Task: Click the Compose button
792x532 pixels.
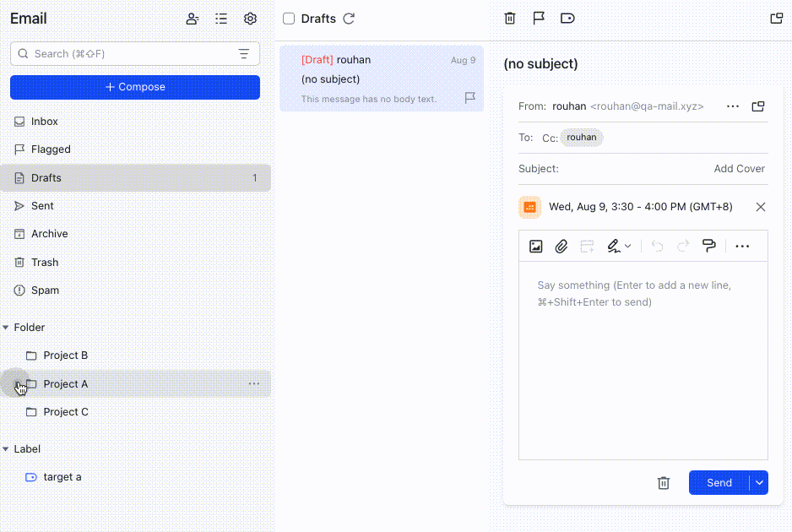Action: coord(134,86)
